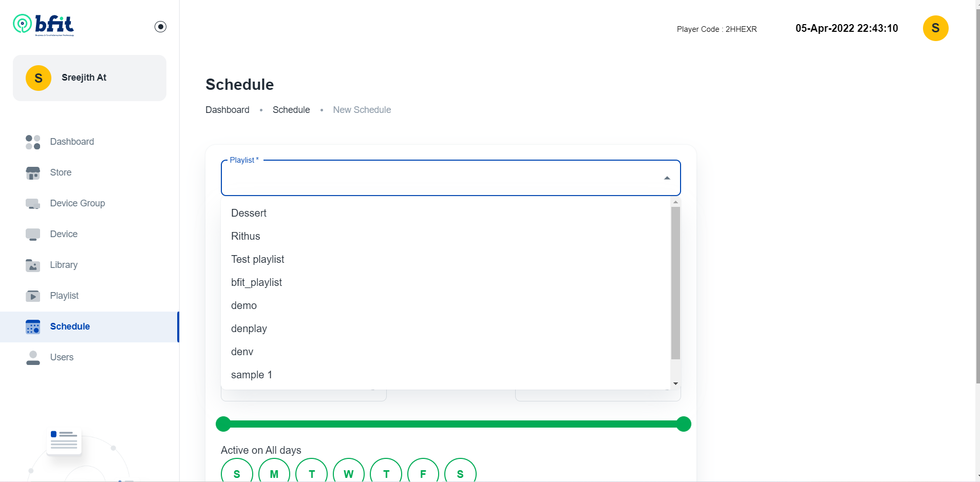
Task: Click the Schedule breadcrumb link
Action: (x=291, y=110)
